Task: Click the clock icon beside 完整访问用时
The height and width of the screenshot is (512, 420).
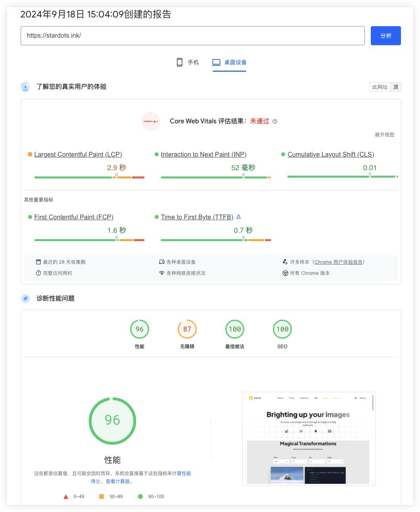Action: coord(38,273)
